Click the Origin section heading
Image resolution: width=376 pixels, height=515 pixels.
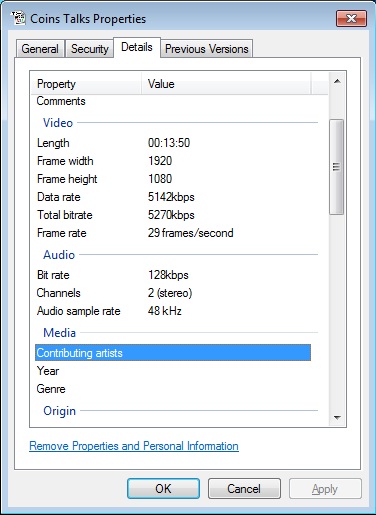(60, 411)
